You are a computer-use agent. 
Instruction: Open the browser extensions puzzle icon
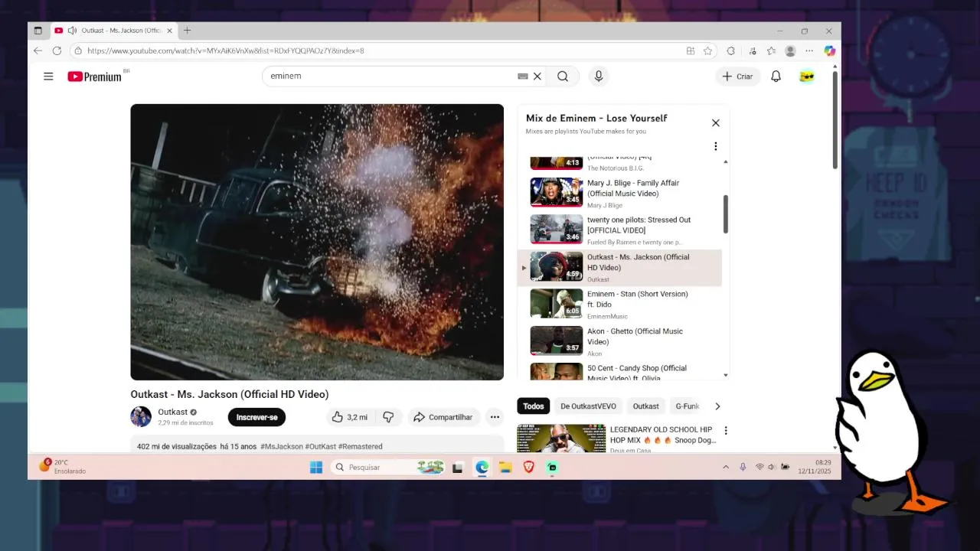coord(730,51)
